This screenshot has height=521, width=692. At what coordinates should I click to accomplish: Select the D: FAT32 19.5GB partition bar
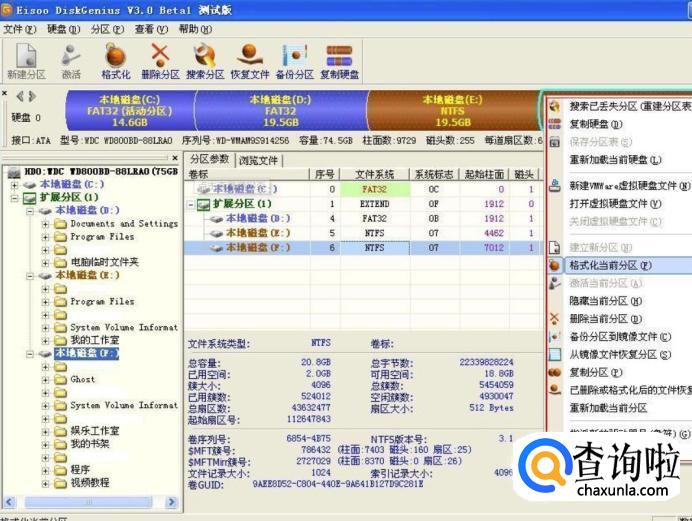[x=281, y=111]
